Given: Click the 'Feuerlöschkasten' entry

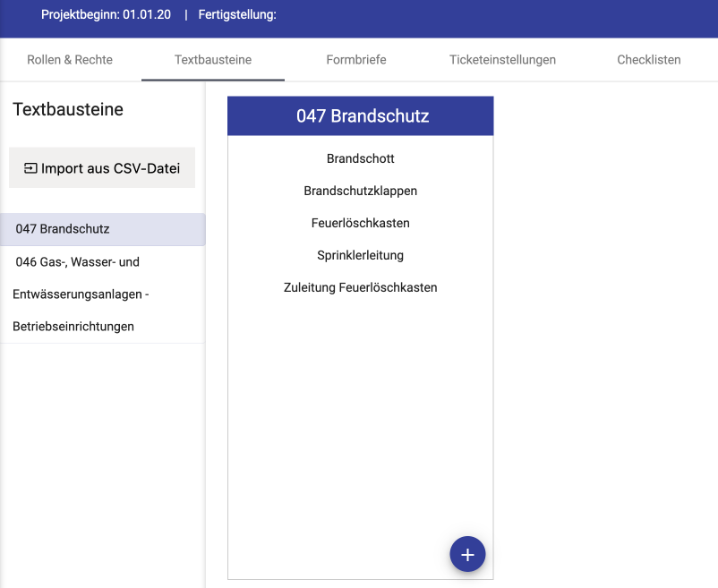Looking at the screenshot, I should point(361,224).
